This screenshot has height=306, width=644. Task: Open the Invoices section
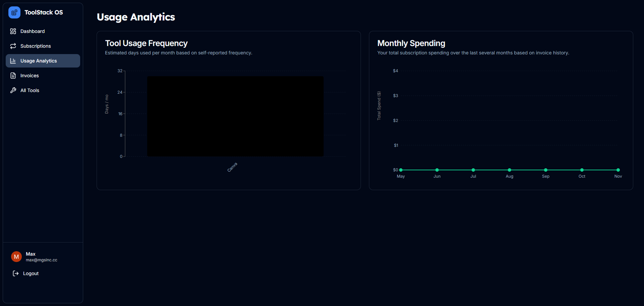point(43,76)
